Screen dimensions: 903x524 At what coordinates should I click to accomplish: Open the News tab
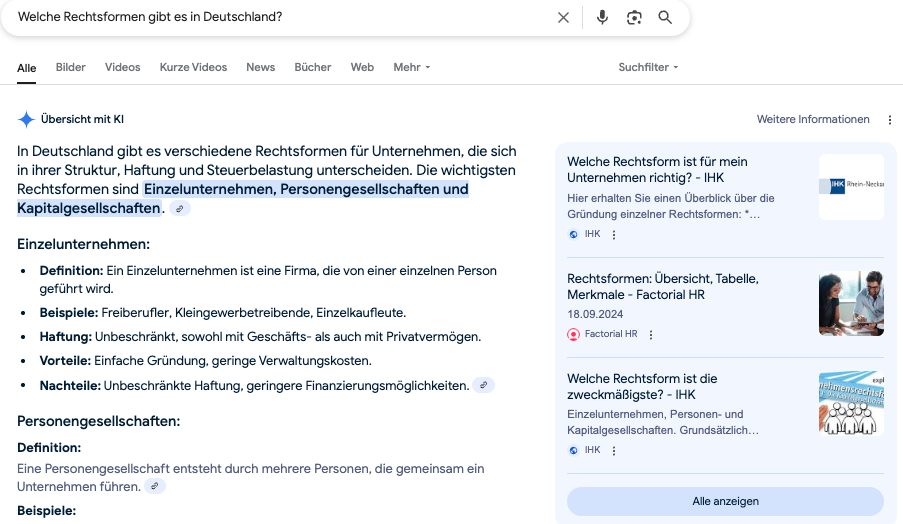(x=260, y=67)
